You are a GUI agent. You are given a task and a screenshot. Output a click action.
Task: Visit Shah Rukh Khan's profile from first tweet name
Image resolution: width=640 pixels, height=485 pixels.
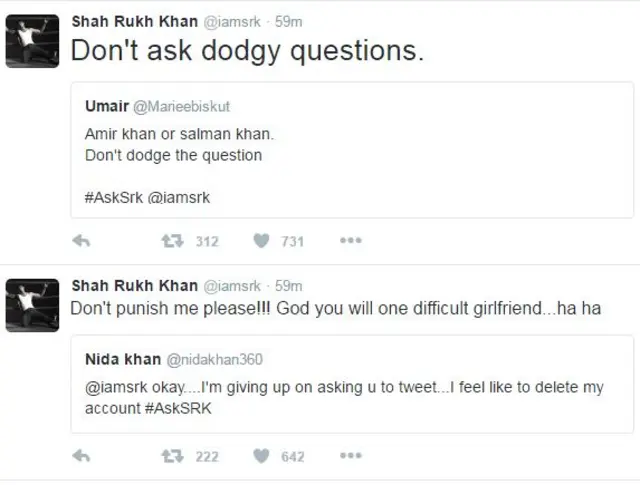coord(134,21)
